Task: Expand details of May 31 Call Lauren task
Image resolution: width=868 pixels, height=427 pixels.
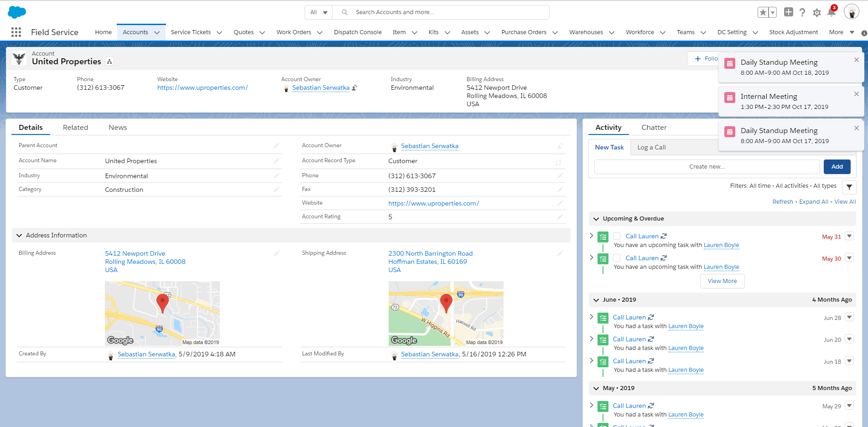Action: [592, 236]
